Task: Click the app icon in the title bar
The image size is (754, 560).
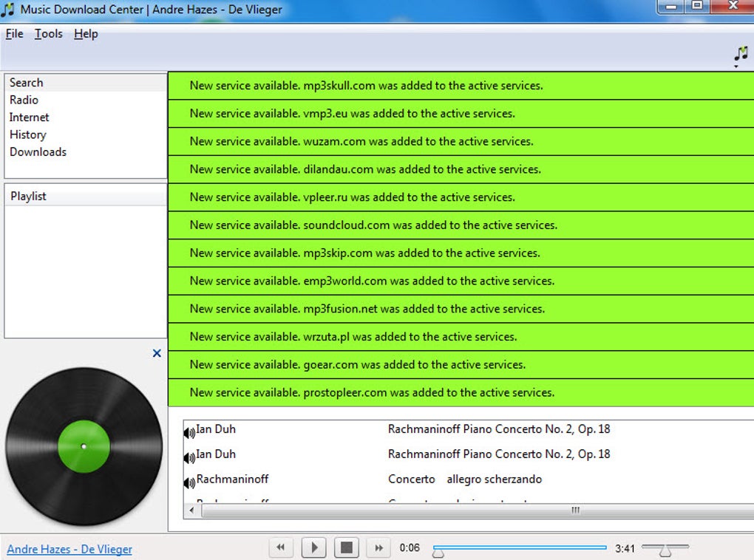Action: [7, 10]
